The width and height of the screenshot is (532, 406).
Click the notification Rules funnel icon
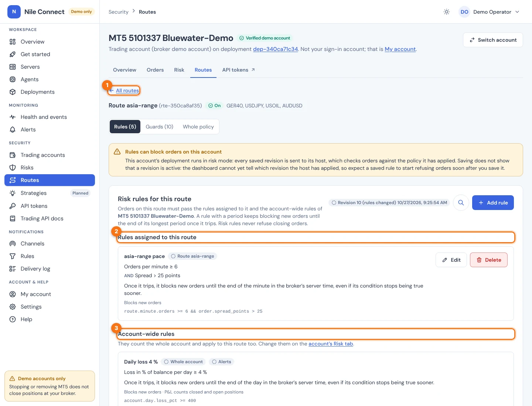coord(13,256)
